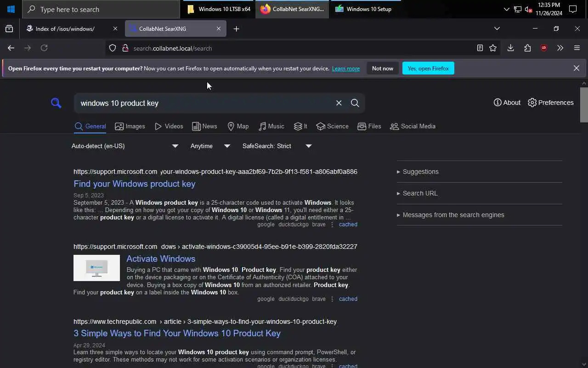Image resolution: width=588 pixels, height=368 pixels.
Task: Go back to previous page
Action: coord(11,48)
